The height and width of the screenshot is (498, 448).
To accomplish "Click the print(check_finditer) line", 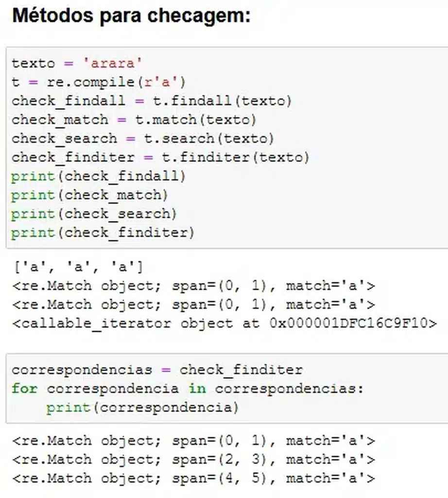I will tap(103, 232).
